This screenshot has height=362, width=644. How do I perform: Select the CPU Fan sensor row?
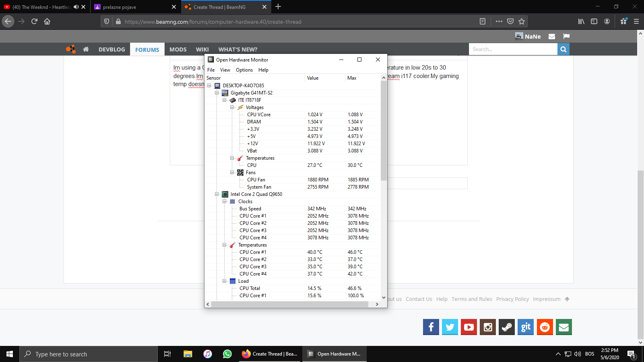coord(293,180)
